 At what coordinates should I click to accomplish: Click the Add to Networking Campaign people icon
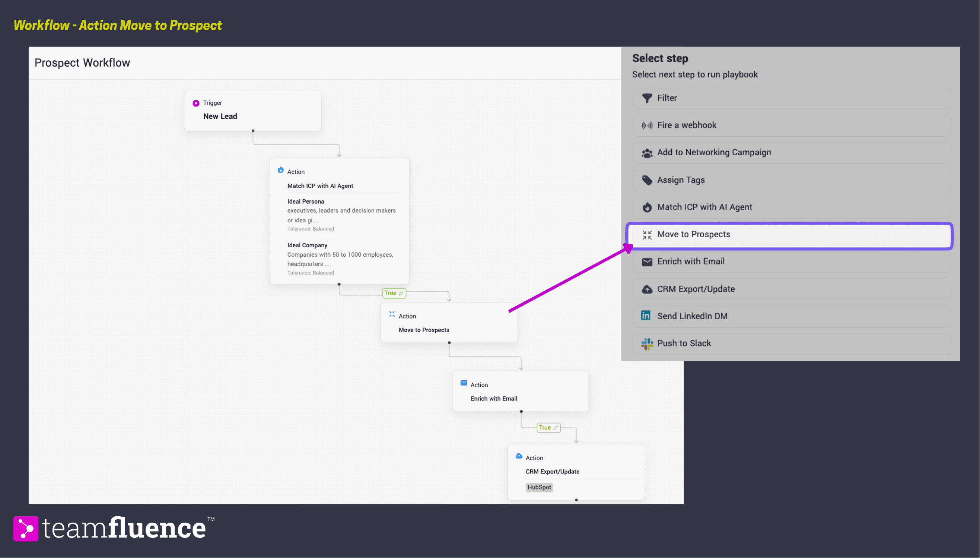coord(647,153)
